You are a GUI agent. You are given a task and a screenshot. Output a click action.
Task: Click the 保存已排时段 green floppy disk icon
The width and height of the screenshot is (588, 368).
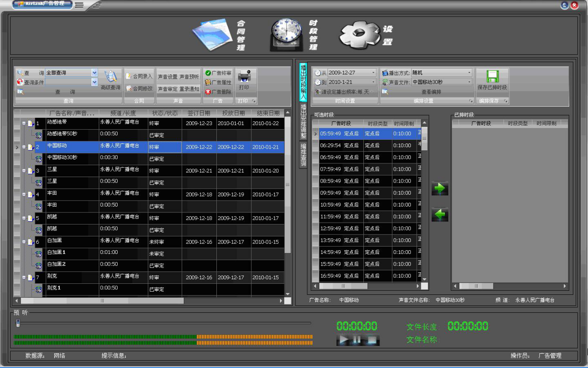[492, 76]
